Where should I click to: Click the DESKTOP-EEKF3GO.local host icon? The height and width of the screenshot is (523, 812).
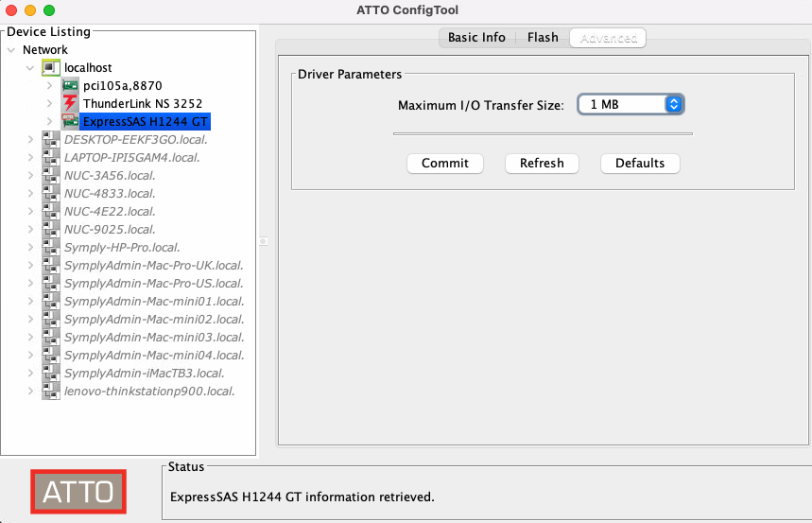pyautogui.click(x=51, y=139)
